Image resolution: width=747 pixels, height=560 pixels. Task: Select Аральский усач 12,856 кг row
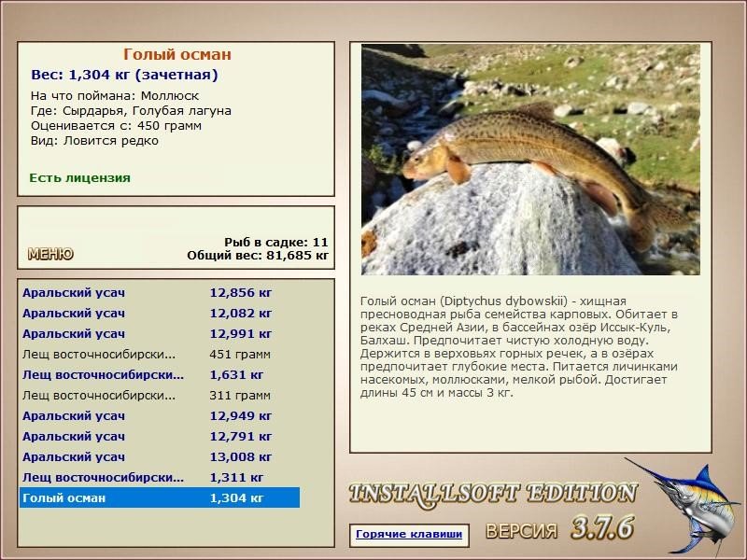(x=160, y=293)
